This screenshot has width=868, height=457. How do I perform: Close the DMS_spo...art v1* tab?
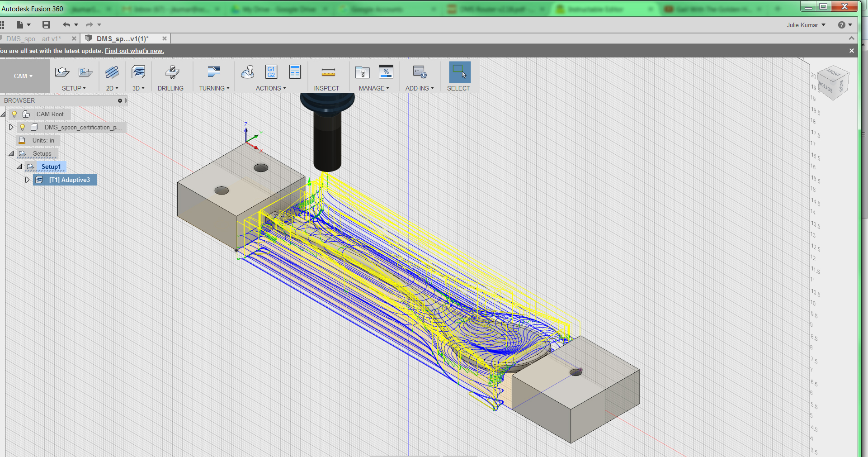click(x=74, y=39)
